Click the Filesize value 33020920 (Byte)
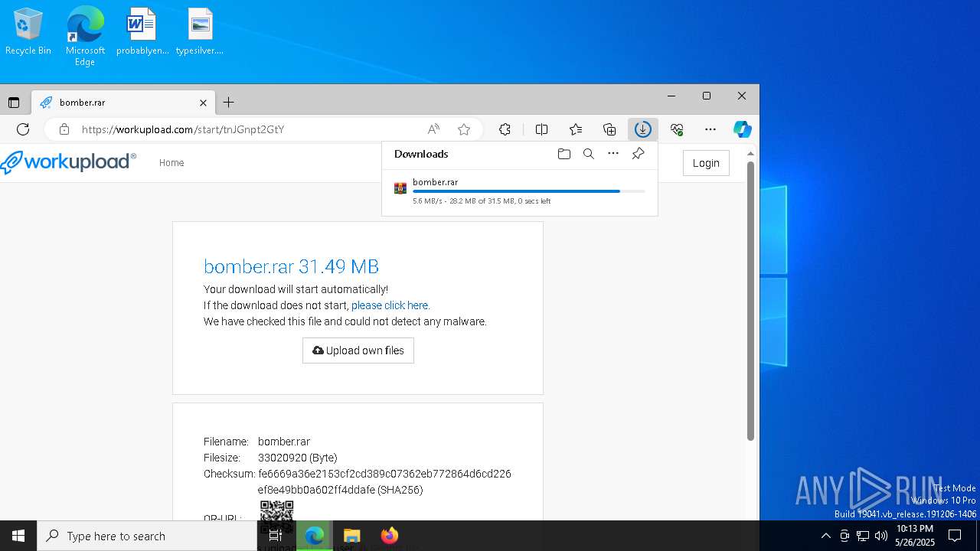 (x=298, y=458)
